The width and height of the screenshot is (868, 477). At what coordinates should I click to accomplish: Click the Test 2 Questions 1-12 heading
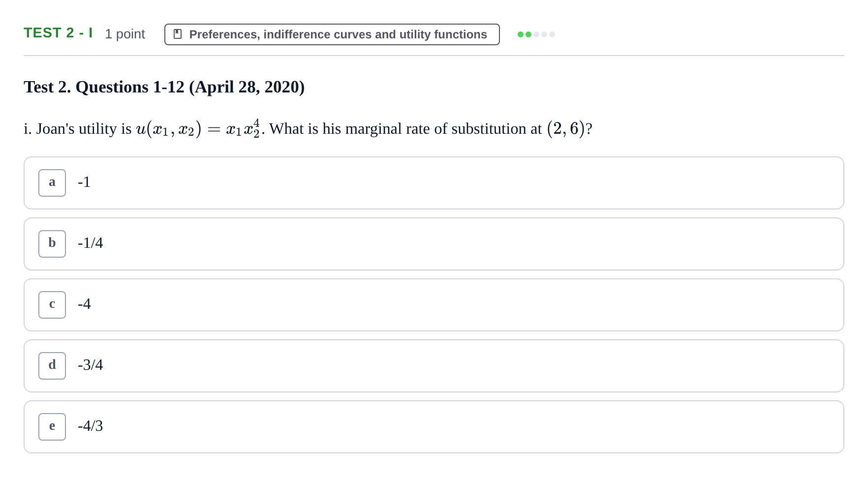[164, 87]
